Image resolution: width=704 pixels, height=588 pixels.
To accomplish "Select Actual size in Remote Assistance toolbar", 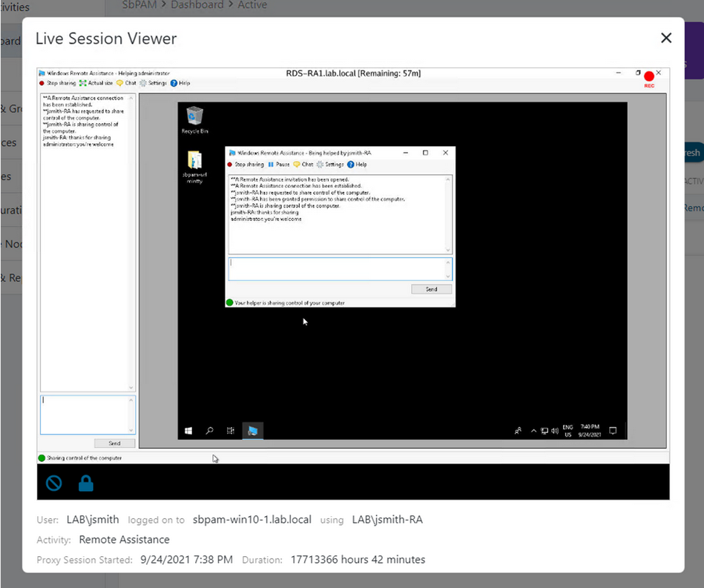I will point(96,83).
